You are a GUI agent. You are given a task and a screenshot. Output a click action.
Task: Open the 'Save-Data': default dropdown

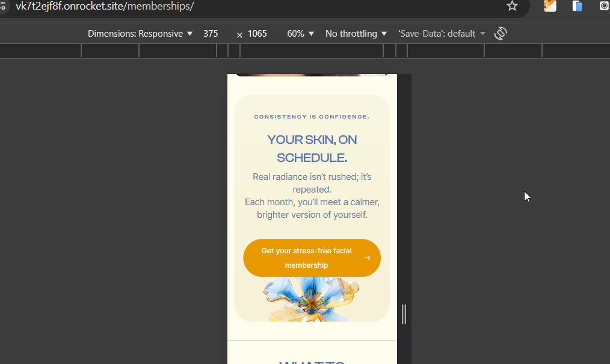pyautogui.click(x=442, y=34)
